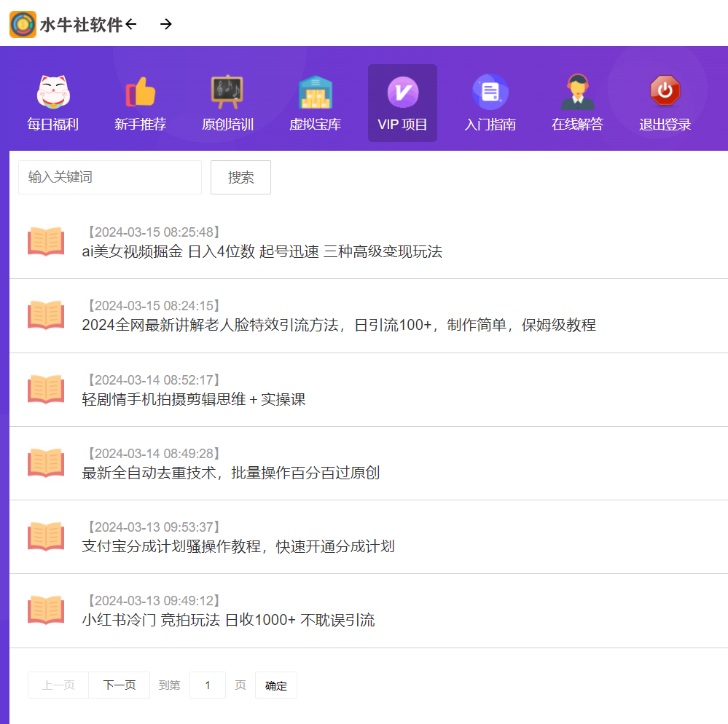Switch to the 每日福利 tab label
This screenshot has height=724, width=728.
click(x=53, y=125)
